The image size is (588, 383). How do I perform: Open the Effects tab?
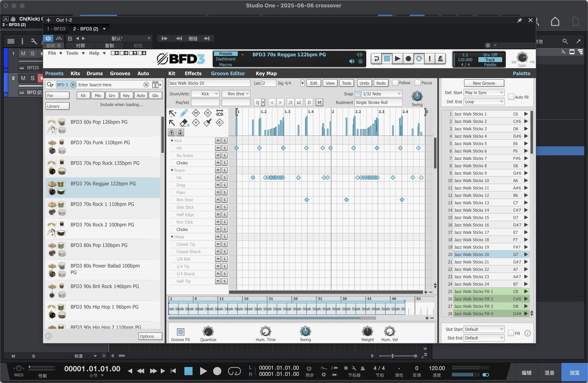(193, 74)
